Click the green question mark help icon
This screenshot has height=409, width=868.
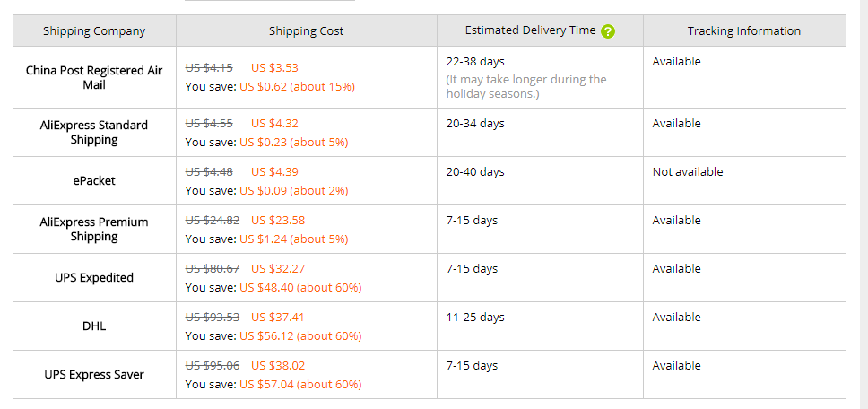(608, 31)
